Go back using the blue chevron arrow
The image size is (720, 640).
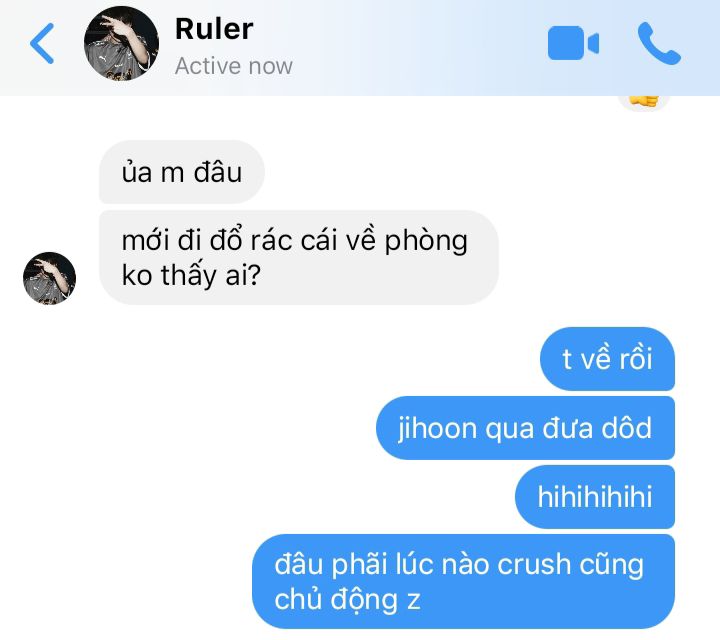pyautogui.click(x=42, y=43)
